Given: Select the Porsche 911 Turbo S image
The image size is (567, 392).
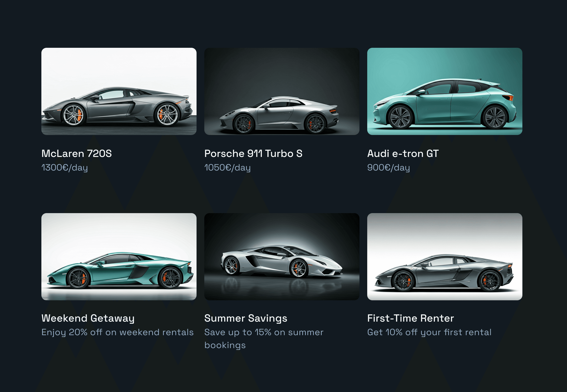Looking at the screenshot, I should [x=282, y=91].
